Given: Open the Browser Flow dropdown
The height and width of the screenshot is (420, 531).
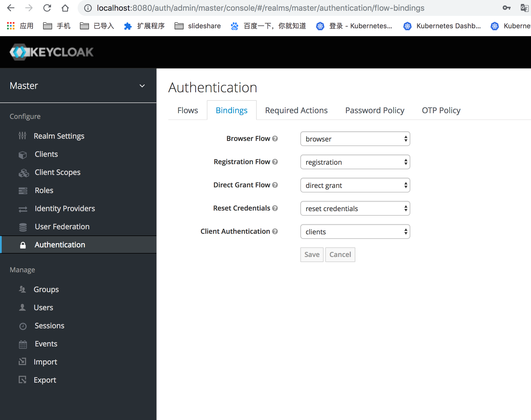Looking at the screenshot, I should pyautogui.click(x=355, y=139).
